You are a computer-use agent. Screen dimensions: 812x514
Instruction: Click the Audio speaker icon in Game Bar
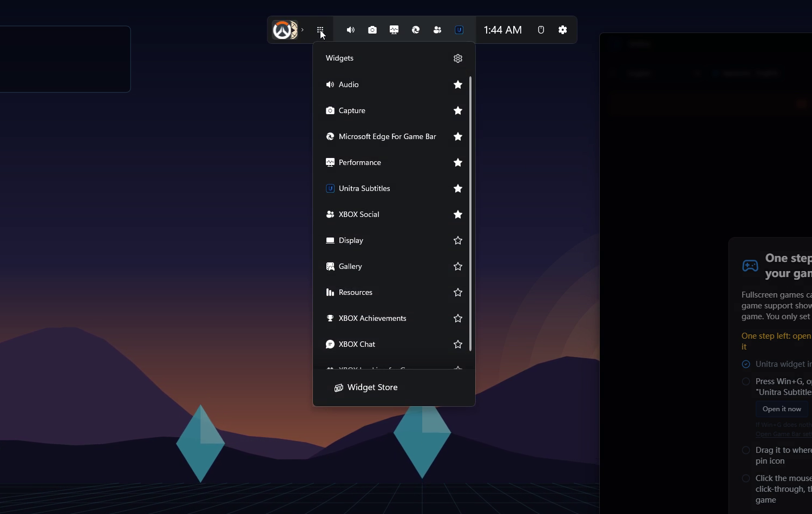point(351,30)
